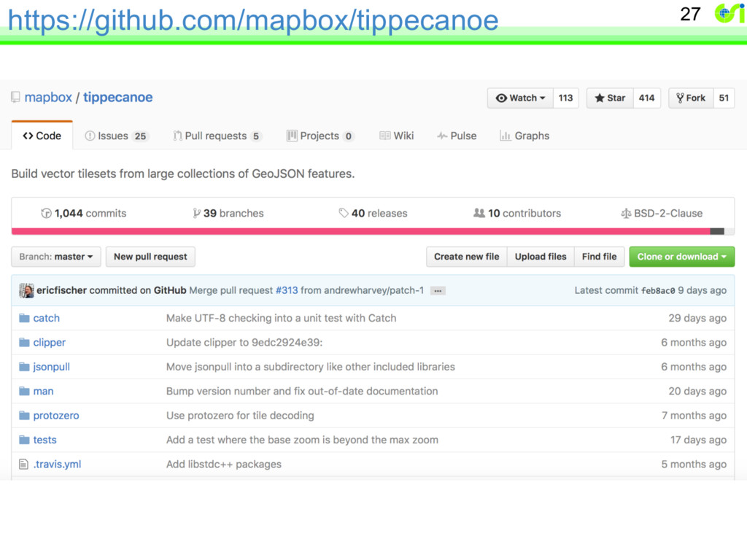Open the protozero folder link
This screenshot has height=560, width=747.
click(56, 415)
